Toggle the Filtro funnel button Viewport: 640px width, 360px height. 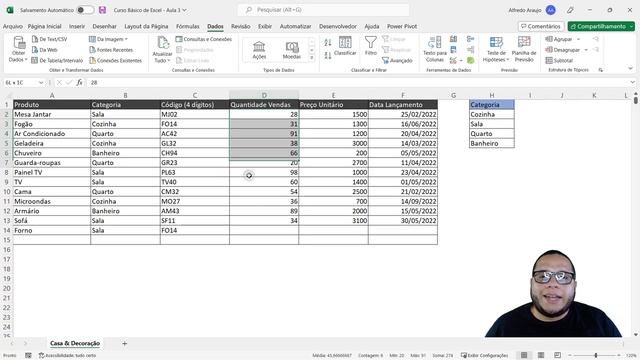(371, 46)
